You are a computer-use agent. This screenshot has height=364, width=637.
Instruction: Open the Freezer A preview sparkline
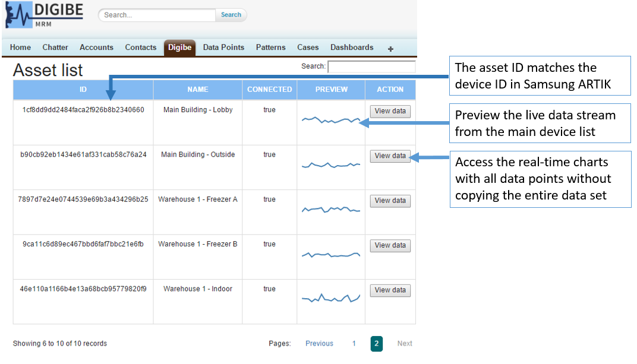click(x=331, y=210)
